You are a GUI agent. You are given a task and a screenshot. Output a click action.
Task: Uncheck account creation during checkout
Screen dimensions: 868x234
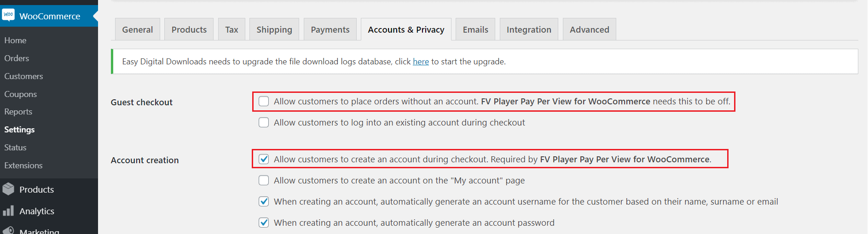coord(264,159)
